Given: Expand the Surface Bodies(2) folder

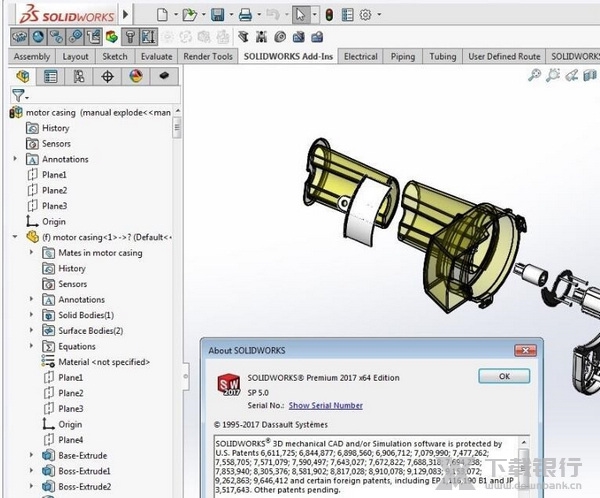Looking at the screenshot, I should click(31, 330).
